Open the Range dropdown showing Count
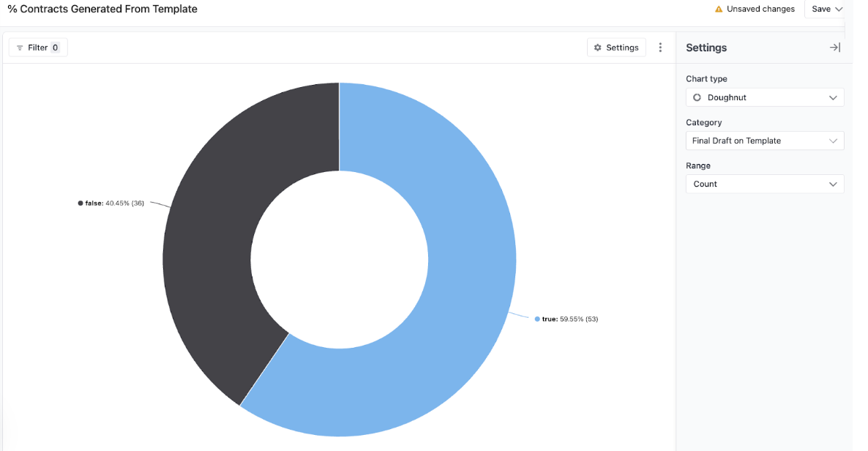The image size is (868, 451). point(764,184)
